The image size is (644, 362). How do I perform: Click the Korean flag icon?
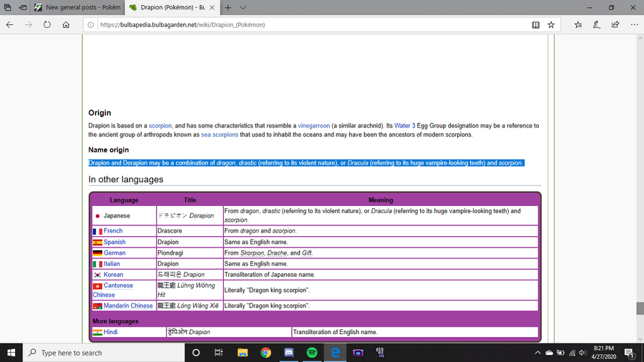tap(97, 275)
